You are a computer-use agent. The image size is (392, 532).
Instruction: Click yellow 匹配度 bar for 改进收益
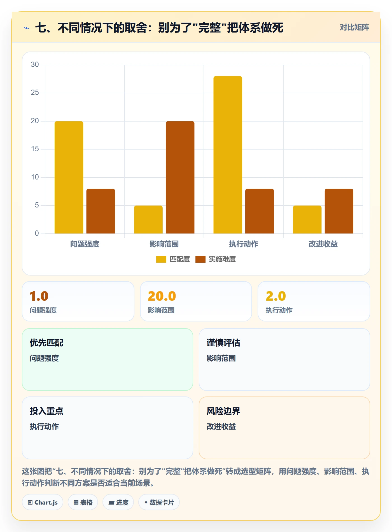tap(307, 220)
